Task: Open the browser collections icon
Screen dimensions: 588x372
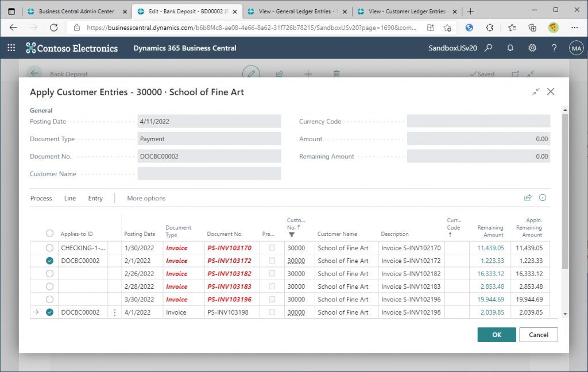Action: click(532, 28)
